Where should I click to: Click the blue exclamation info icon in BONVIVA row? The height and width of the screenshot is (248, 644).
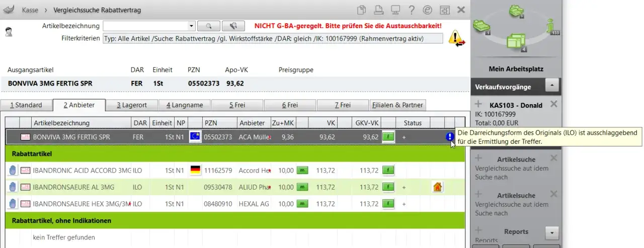coord(450,137)
